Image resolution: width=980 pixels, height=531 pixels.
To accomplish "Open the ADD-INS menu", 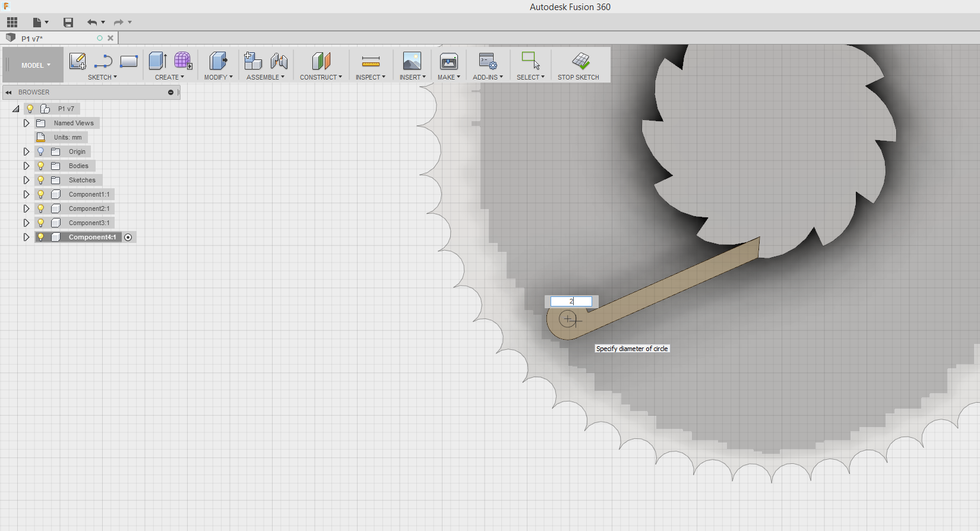I will pos(488,77).
